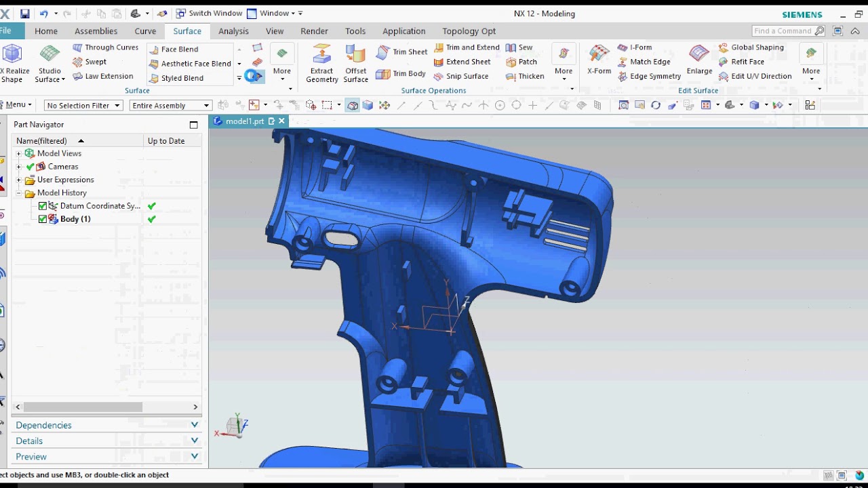Toggle the Body (1) checkbox
This screenshot has height=488, width=868.
tap(43, 219)
